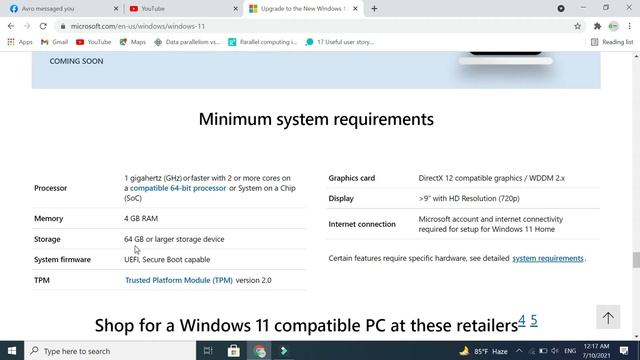Launch Microsoft Store from the taskbar
The image size is (640, 360).
click(233, 351)
